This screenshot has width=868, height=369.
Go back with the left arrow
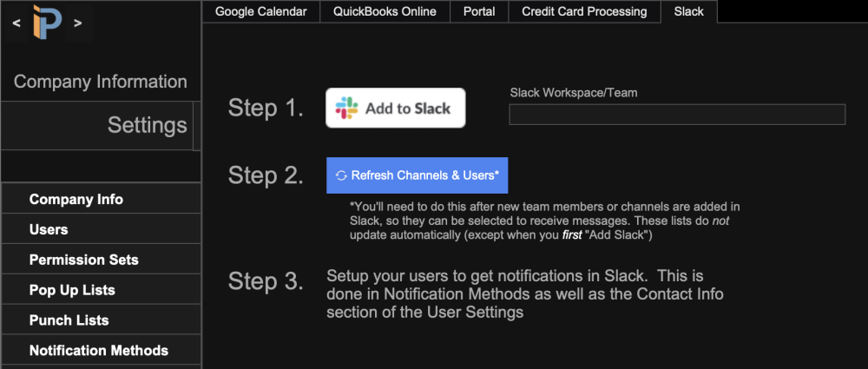[x=16, y=23]
